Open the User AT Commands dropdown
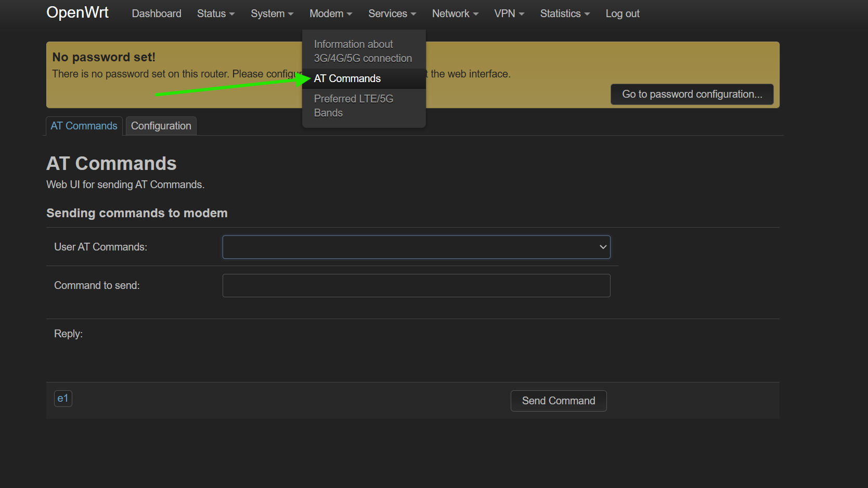 pyautogui.click(x=416, y=247)
